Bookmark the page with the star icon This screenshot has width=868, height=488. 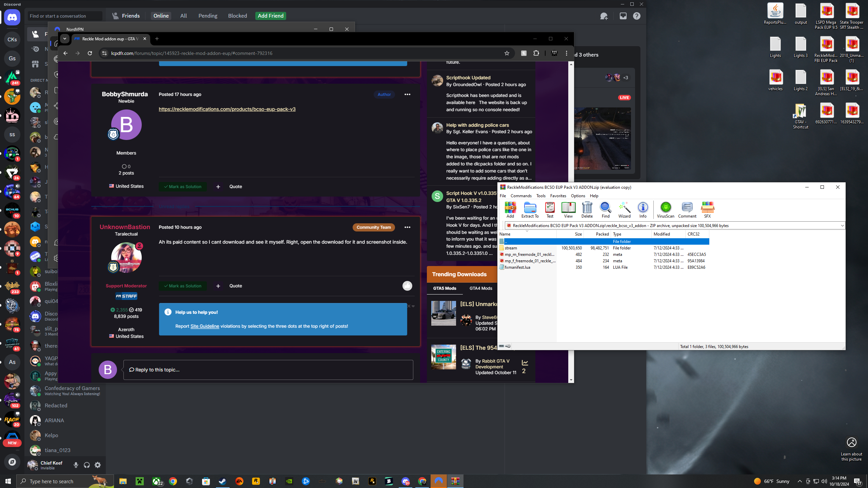[x=507, y=53]
